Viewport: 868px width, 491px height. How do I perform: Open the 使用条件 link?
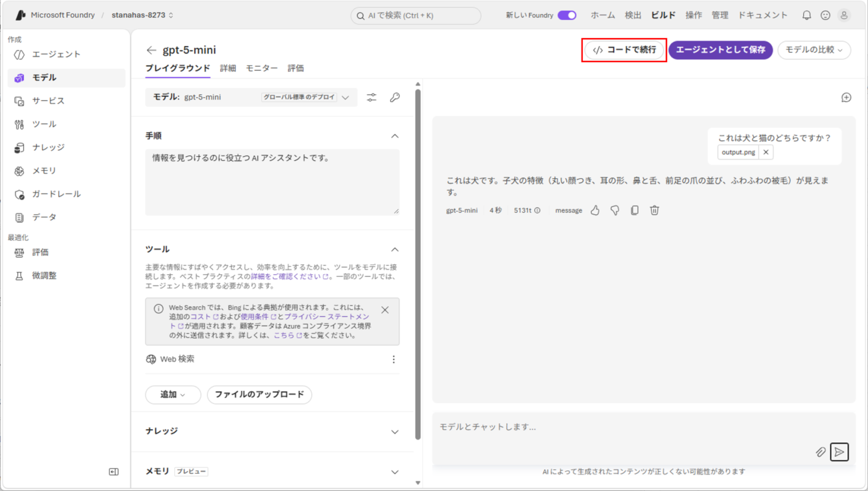click(x=258, y=317)
